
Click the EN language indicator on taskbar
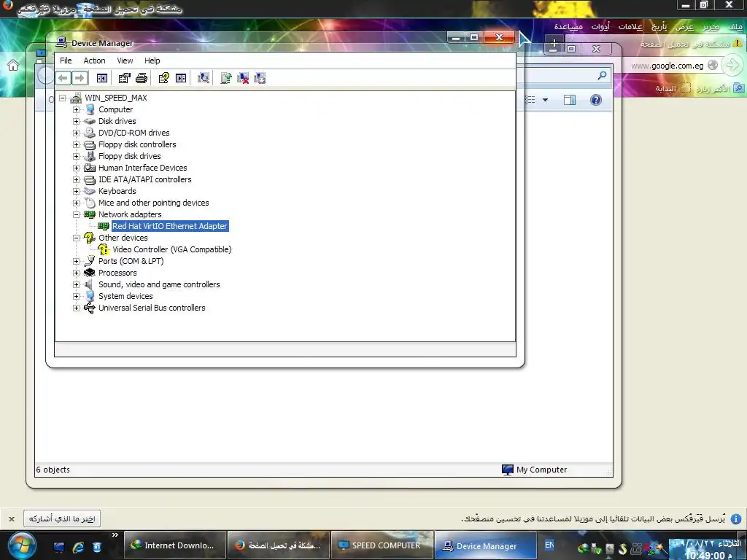tap(549, 545)
